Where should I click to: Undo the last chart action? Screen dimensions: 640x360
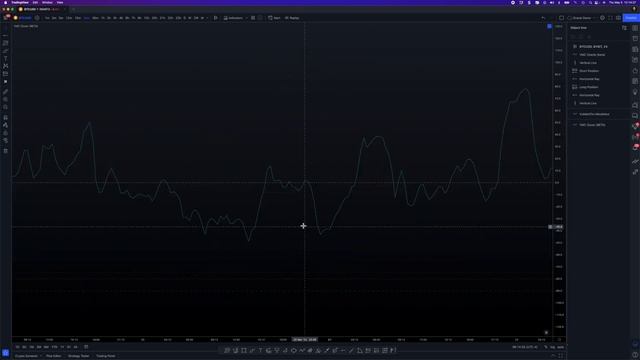coord(543,18)
